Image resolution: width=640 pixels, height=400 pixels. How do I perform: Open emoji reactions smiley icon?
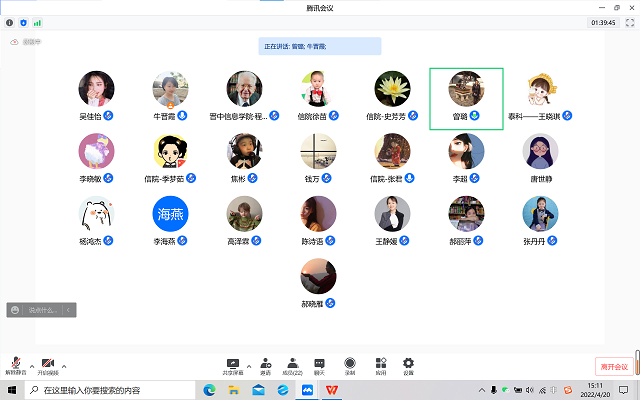[15, 310]
